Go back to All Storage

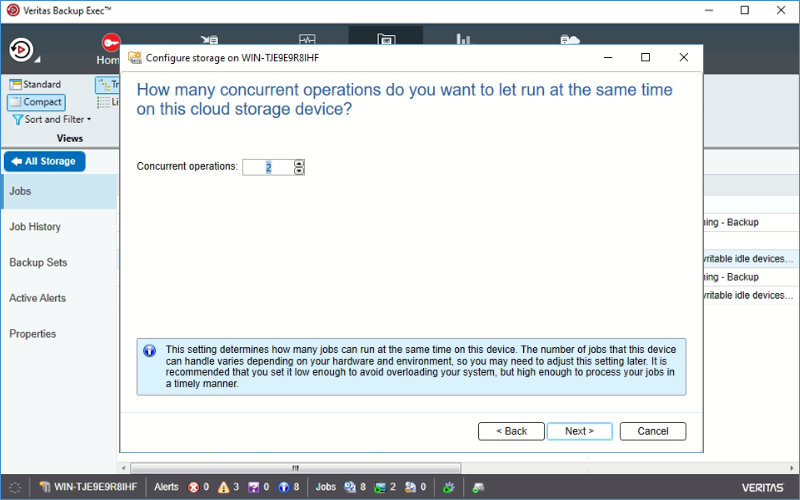pyautogui.click(x=44, y=161)
